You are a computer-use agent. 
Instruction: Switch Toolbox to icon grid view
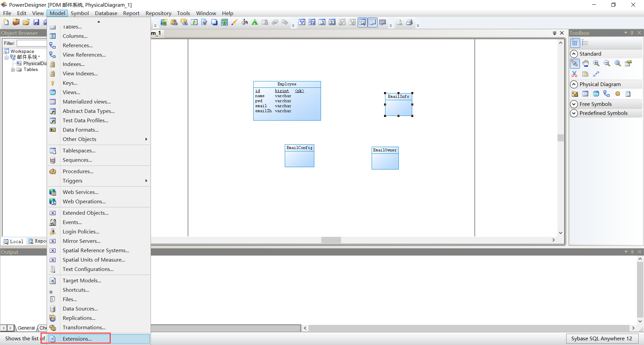575,43
